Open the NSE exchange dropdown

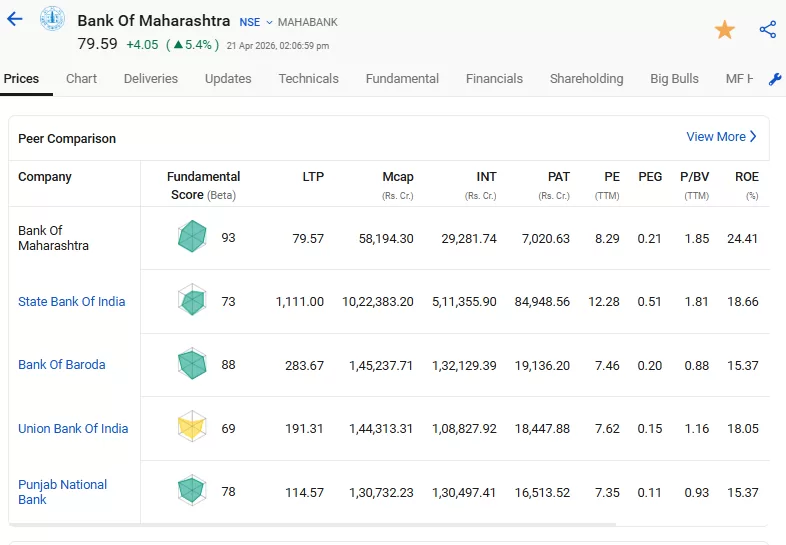(x=256, y=23)
